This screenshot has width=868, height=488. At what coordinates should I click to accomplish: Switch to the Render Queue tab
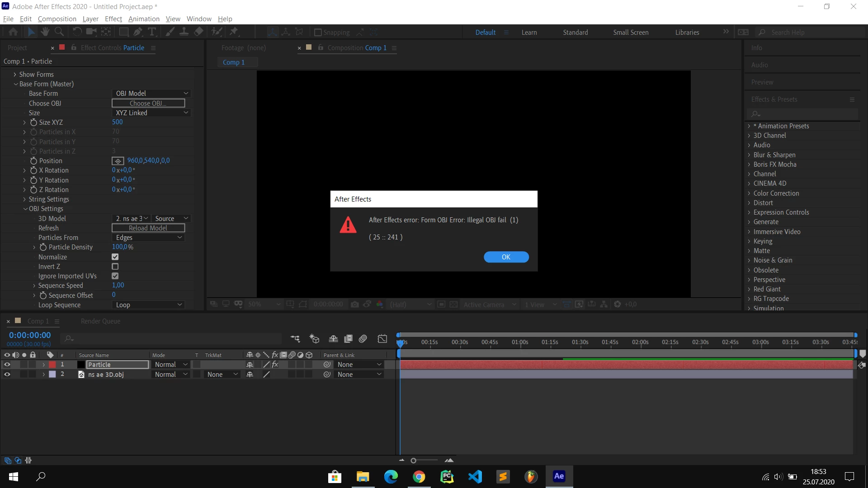pos(100,321)
